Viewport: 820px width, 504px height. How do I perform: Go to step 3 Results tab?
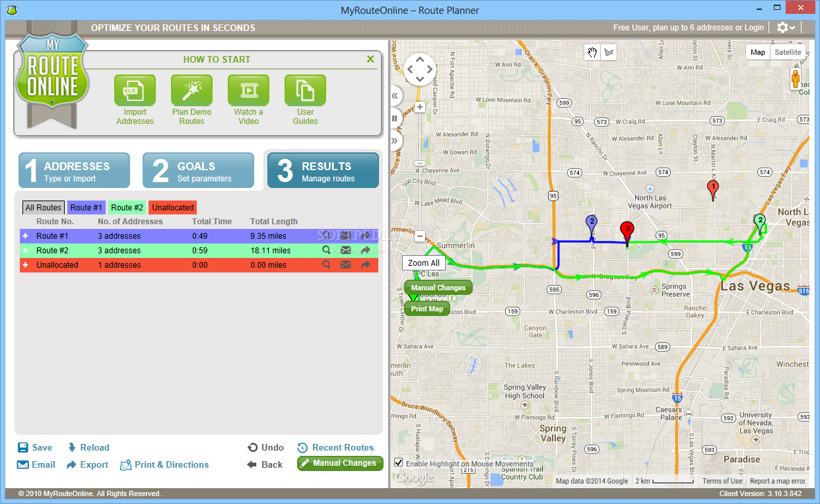pyautogui.click(x=323, y=170)
